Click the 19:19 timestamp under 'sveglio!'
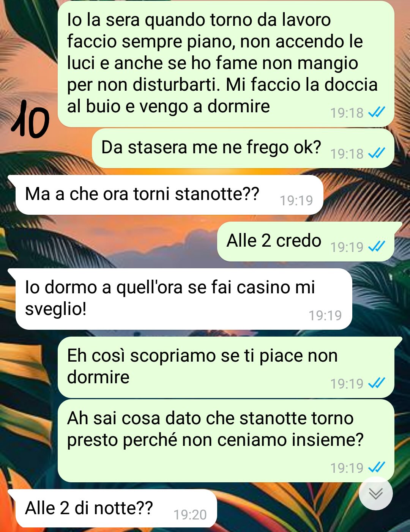Viewport: 410px width, 532px height. (325, 315)
